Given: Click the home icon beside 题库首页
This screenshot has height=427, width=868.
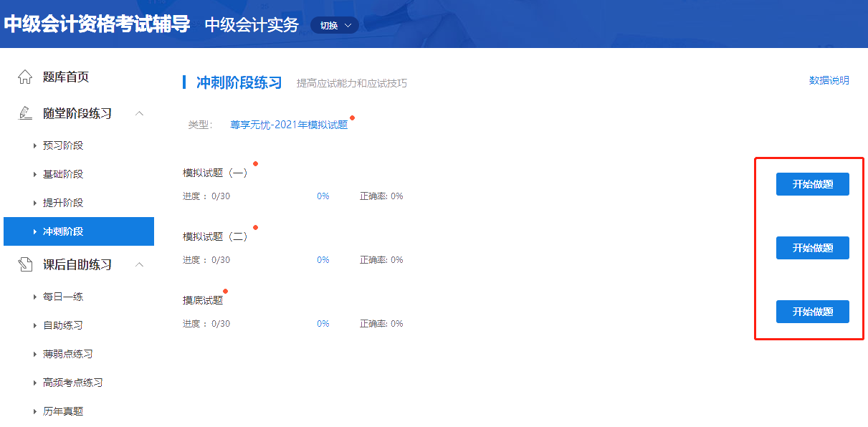Looking at the screenshot, I should click(24, 77).
